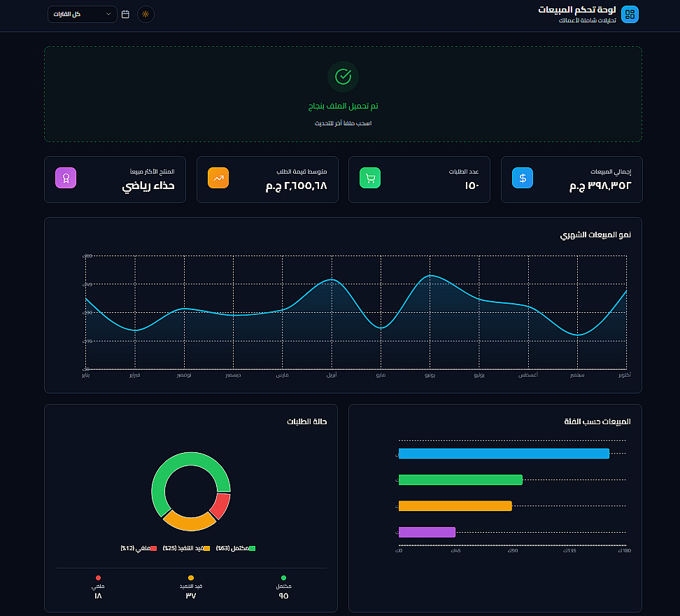This screenshot has height=616, width=680.
Task: Click the 90ك axis label on bar chart
Action: click(513, 551)
